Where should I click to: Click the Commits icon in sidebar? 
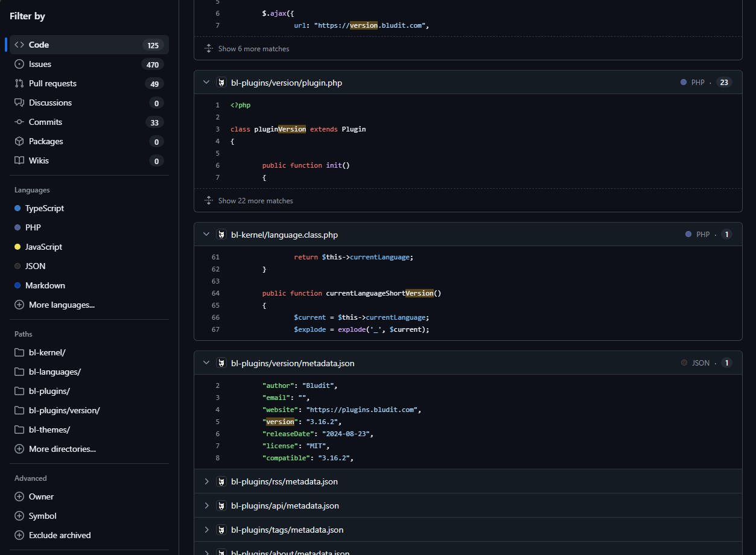[x=19, y=122]
